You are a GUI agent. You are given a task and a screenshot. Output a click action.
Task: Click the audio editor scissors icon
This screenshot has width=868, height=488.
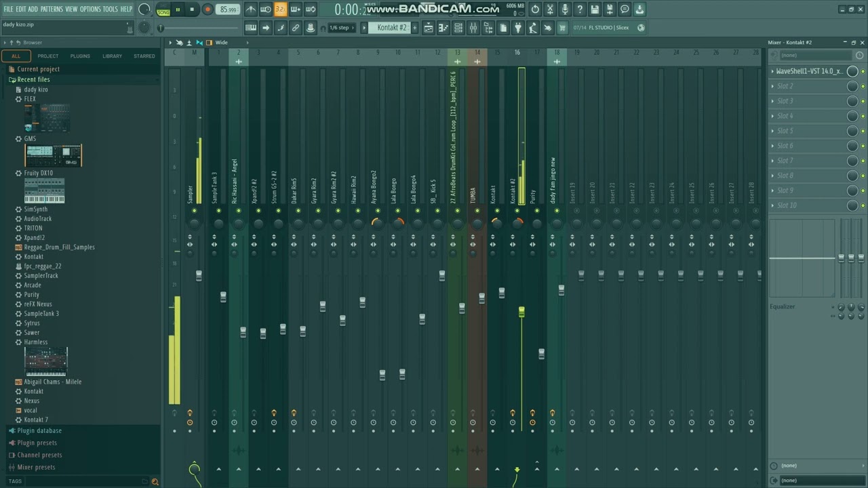click(550, 9)
